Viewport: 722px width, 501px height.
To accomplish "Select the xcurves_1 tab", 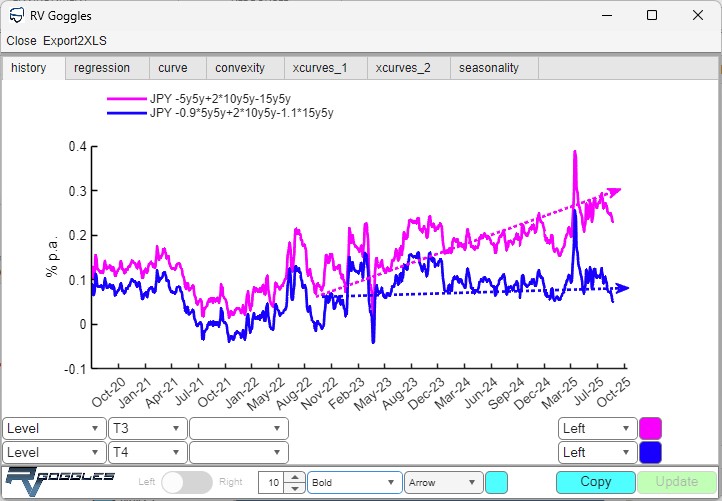I will pos(320,68).
